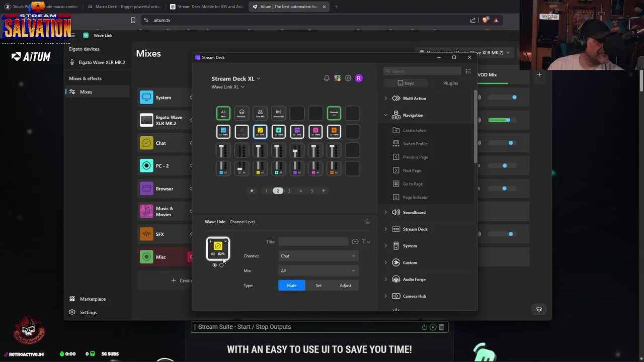Add a new Stream Deck page
Viewport: 644px width, 362px height.
click(324, 191)
